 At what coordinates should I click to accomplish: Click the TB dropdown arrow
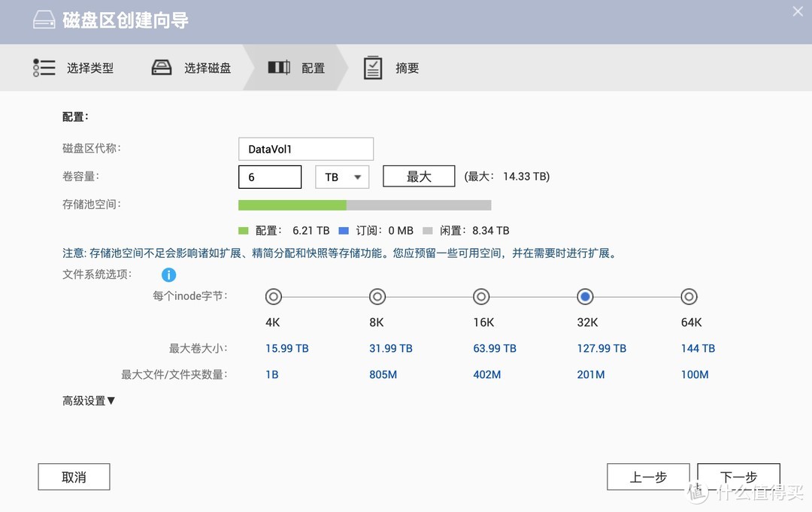click(x=359, y=177)
